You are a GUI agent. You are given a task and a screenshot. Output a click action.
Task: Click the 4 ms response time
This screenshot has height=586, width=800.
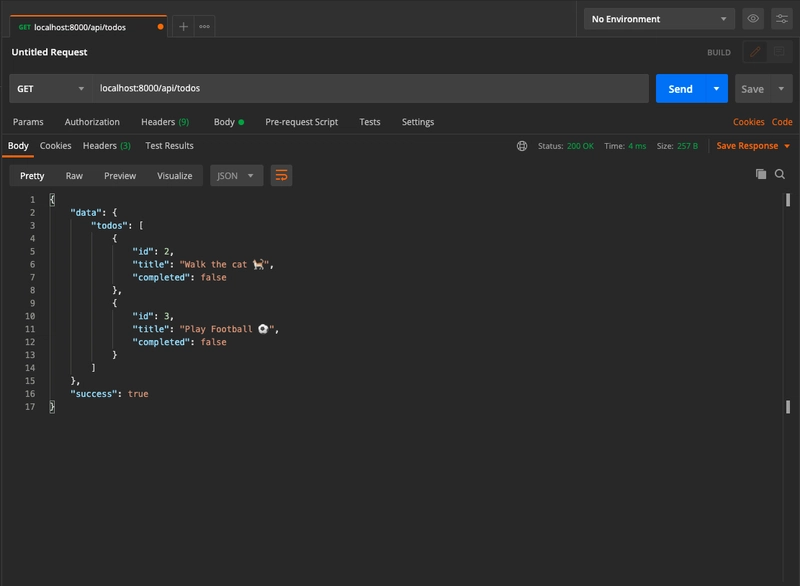click(637, 146)
